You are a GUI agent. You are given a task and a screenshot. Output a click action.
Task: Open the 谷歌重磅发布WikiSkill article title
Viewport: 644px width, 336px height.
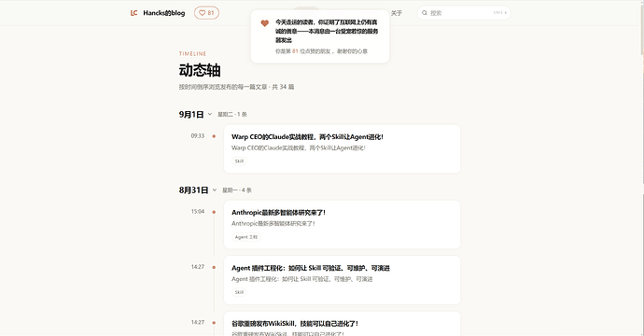[x=295, y=323]
